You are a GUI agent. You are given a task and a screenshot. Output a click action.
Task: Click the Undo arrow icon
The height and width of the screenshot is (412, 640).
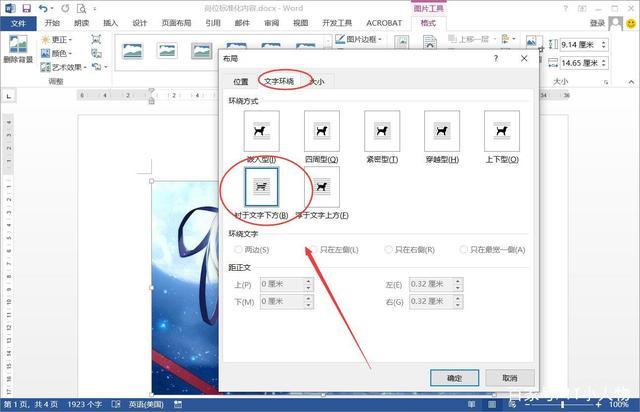coord(43,8)
